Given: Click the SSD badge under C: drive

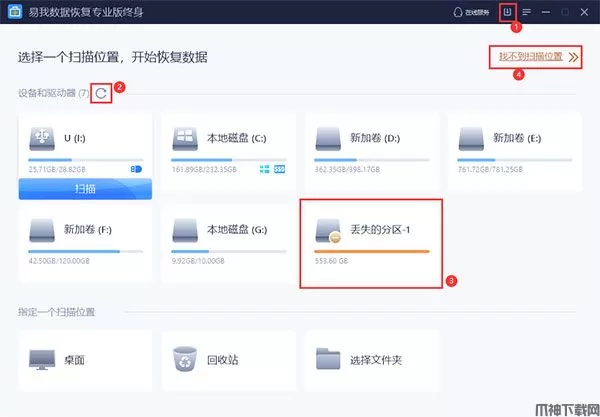Looking at the screenshot, I should (x=280, y=169).
